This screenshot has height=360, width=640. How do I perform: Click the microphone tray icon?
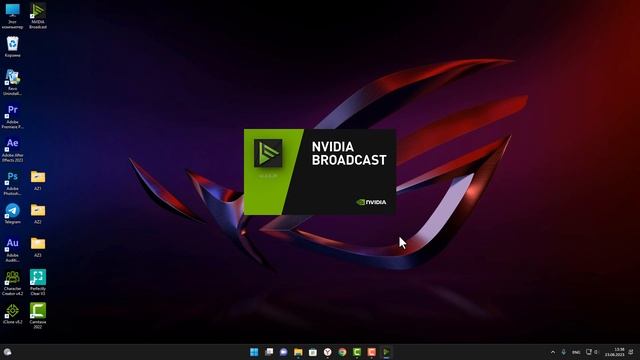point(564,352)
